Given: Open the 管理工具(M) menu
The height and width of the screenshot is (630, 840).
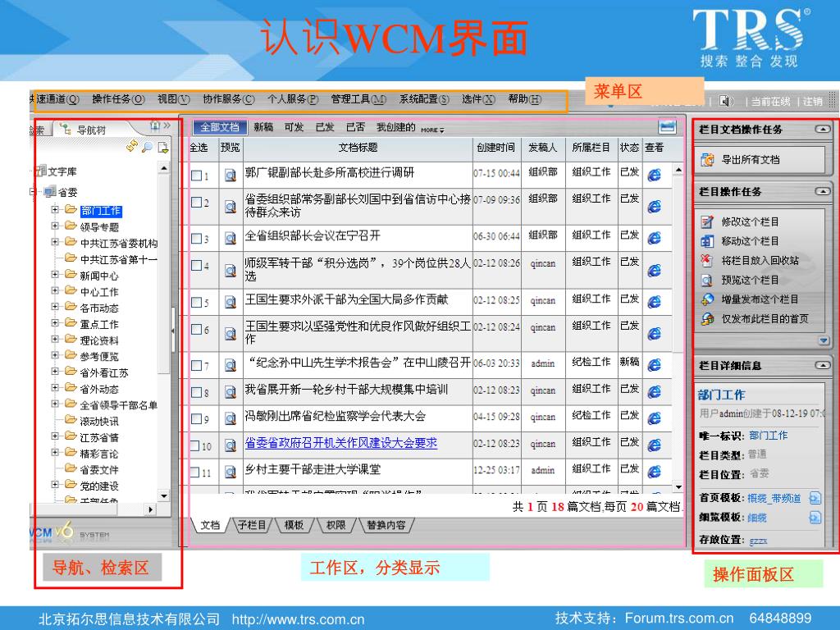Looking at the screenshot, I should (358, 99).
